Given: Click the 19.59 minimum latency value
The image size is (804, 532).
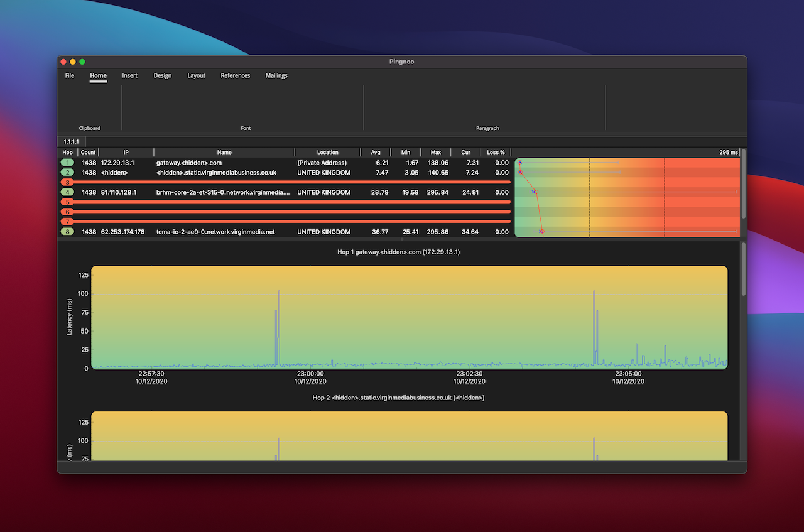Looking at the screenshot, I should click(x=410, y=192).
